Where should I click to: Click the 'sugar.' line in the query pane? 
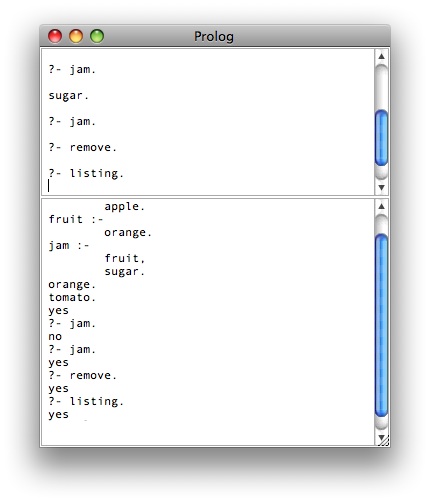point(69,96)
